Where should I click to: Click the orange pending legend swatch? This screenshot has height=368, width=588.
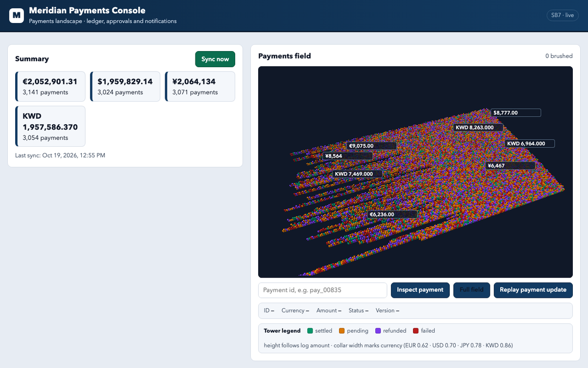[x=342, y=331]
